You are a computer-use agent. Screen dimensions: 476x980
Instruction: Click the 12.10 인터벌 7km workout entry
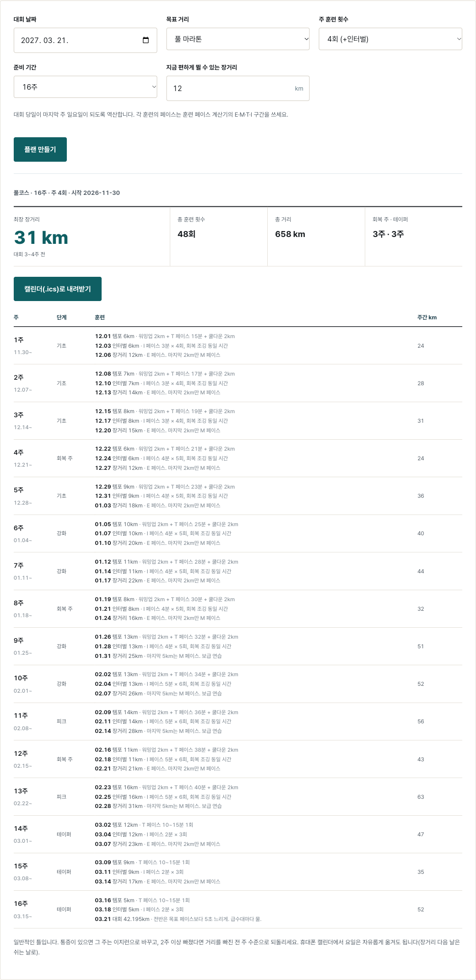pos(161,383)
